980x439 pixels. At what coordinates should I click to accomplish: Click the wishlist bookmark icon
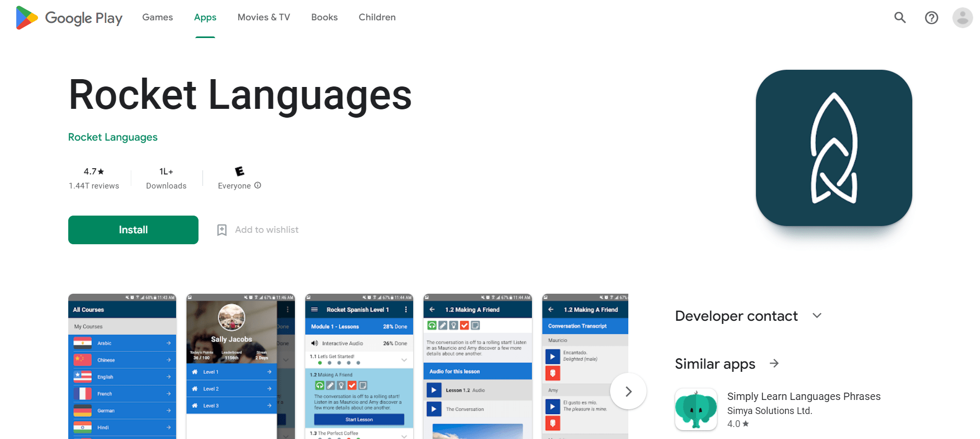tap(222, 230)
